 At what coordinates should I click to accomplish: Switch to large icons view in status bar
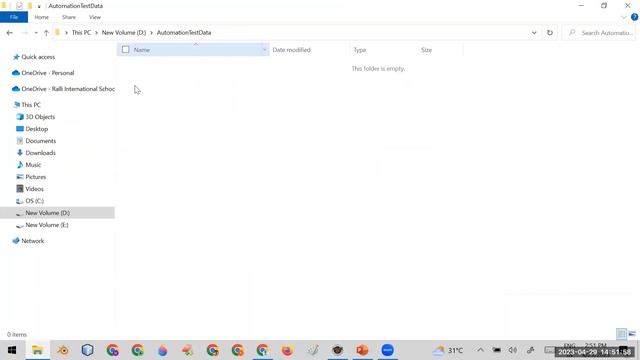(x=632, y=334)
